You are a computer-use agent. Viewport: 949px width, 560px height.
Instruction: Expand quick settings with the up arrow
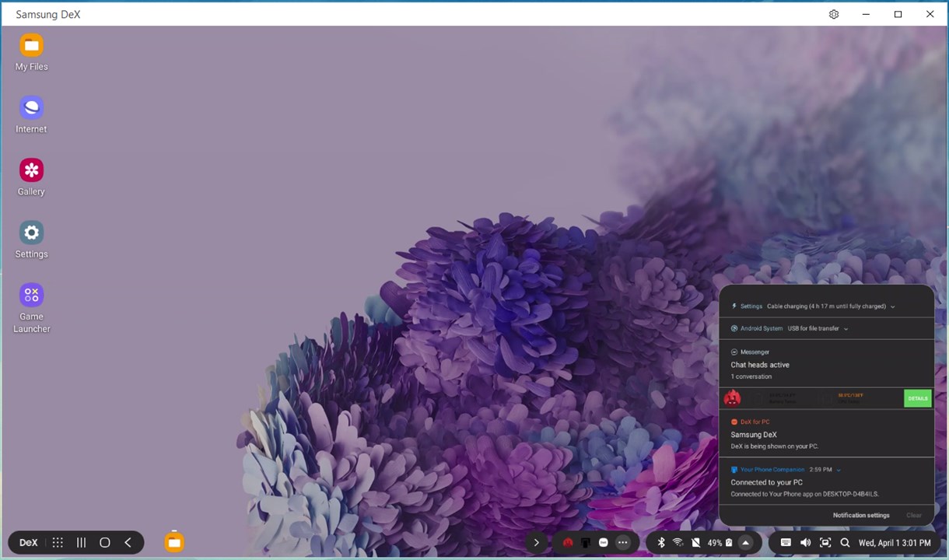pos(745,543)
